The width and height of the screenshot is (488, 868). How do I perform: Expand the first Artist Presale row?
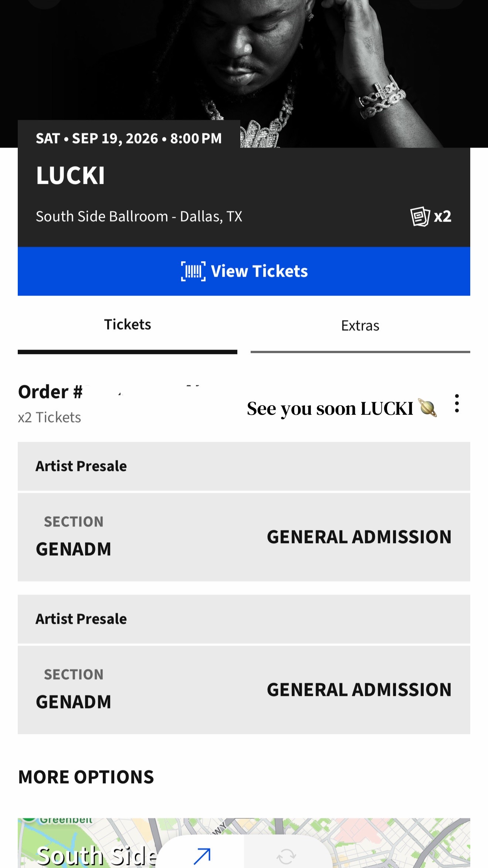pyautogui.click(x=244, y=466)
